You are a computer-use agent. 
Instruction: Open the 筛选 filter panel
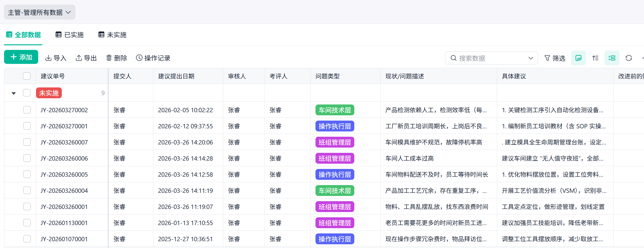(555, 58)
